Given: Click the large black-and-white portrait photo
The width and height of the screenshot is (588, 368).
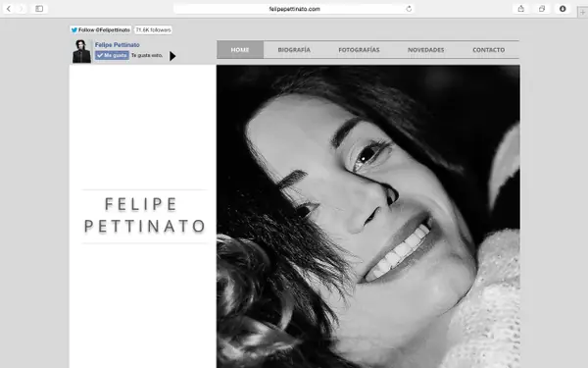Looking at the screenshot, I should 368,216.
